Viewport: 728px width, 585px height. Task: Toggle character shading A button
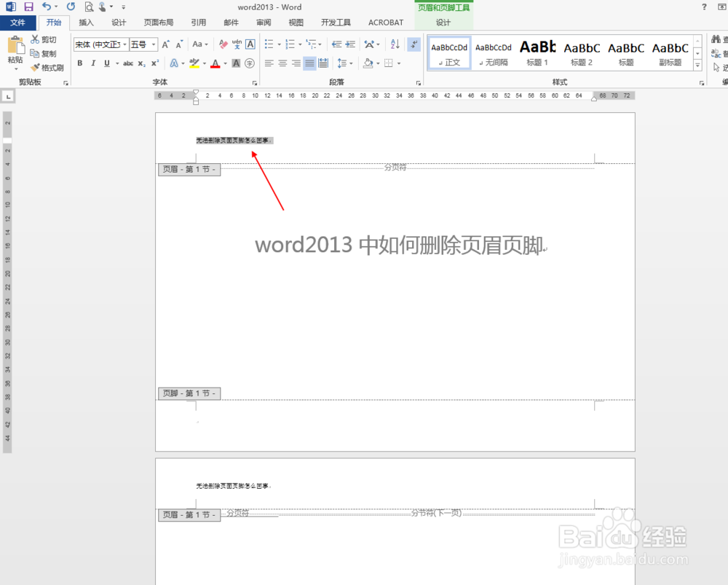237,63
